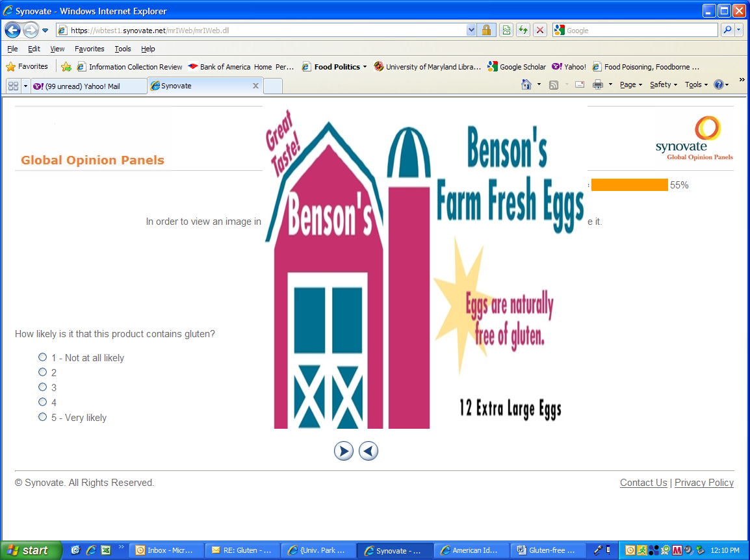Open the Page command menu

(x=631, y=84)
